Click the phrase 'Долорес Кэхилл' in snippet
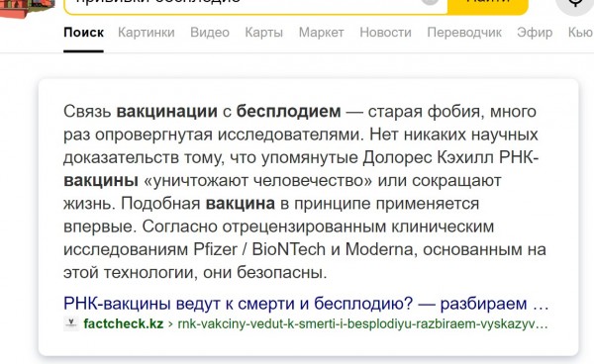594x364 pixels. click(x=428, y=157)
